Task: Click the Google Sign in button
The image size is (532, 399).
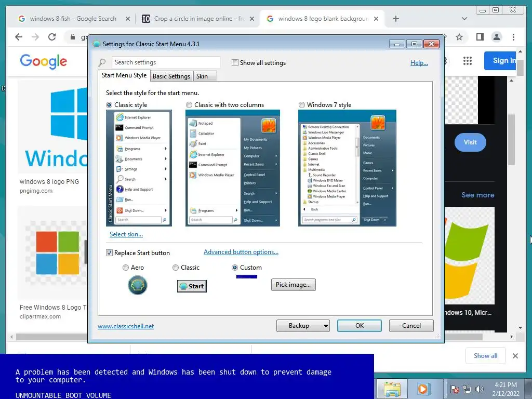Action: (500, 61)
